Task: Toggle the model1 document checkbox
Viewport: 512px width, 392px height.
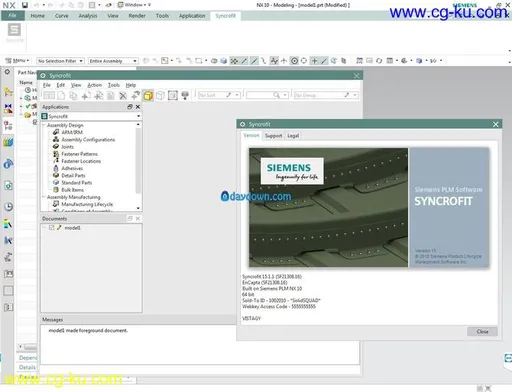Action: click(x=51, y=228)
